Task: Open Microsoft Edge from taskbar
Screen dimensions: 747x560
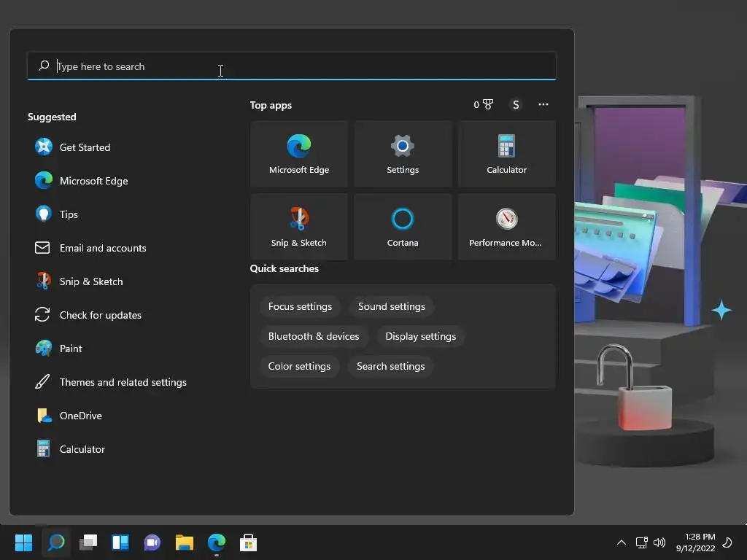Action: coord(216,542)
